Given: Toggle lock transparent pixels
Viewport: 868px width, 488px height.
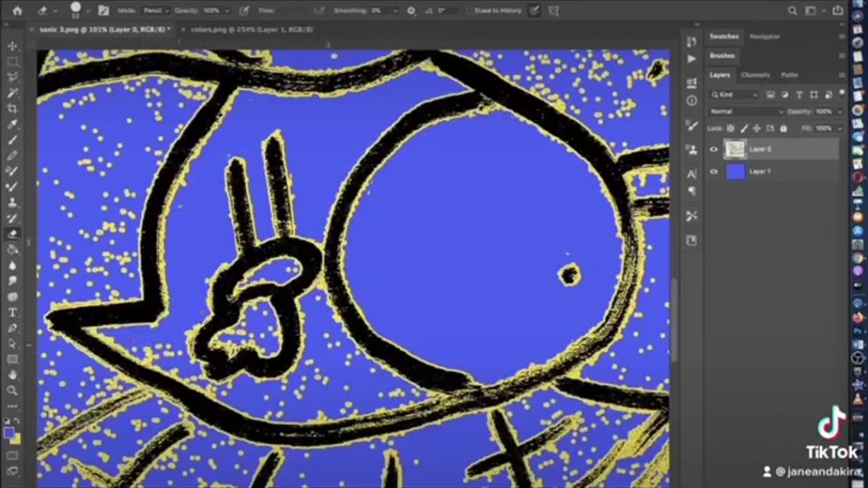Looking at the screenshot, I should tap(730, 128).
